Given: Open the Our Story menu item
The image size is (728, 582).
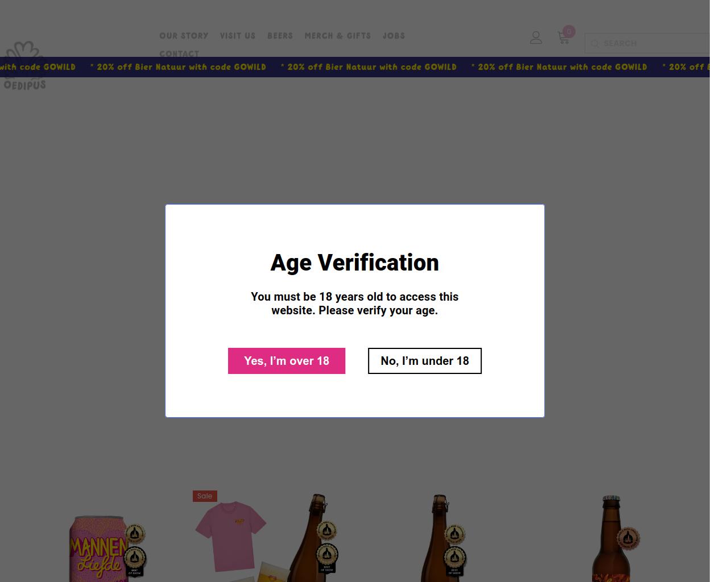Looking at the screenshot, I should click(184, 36).
